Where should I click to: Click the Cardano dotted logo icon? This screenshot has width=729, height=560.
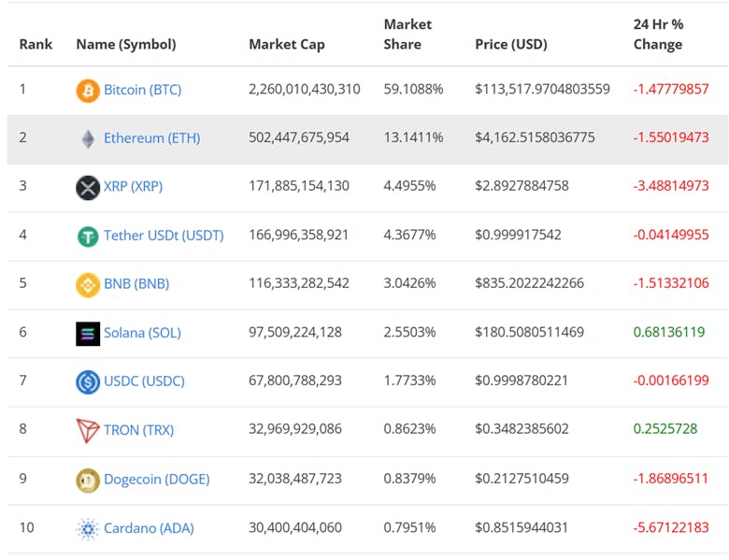[88, 529]
